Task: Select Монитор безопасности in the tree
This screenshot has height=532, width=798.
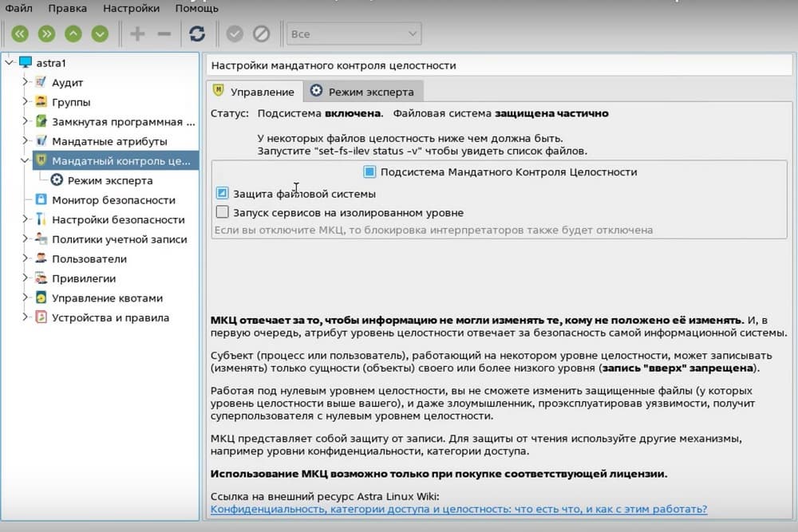Action: [x=113, y=200]
